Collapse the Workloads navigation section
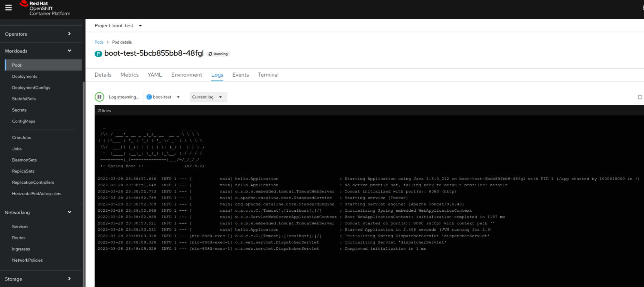This screenshot has height=287, width=644. click(41, 51)
